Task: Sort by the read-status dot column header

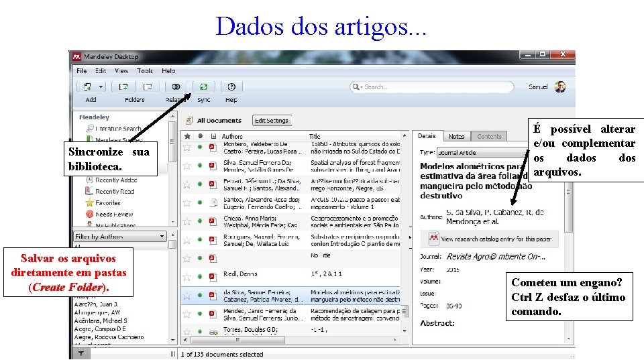Action: [x=200, y=136]
